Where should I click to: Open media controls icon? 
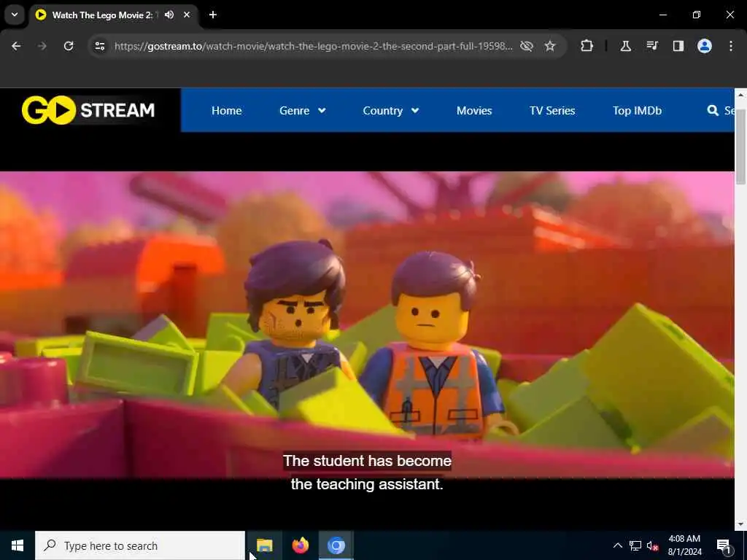(x=652, y=46)
